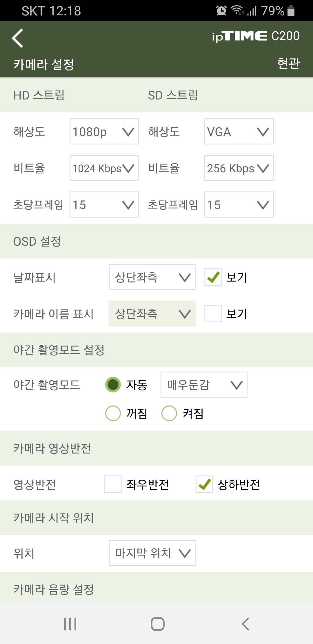Tap the 현관 camera name label

288,63
